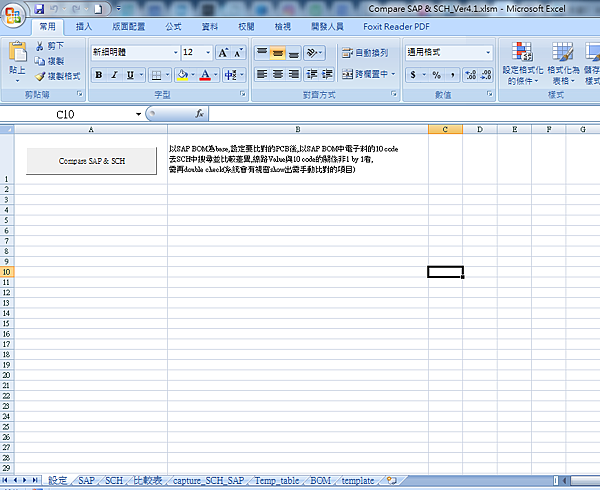This screenshot has height=490, width=600.
Task: Open the Office button menu
Action: click(13, 15)
